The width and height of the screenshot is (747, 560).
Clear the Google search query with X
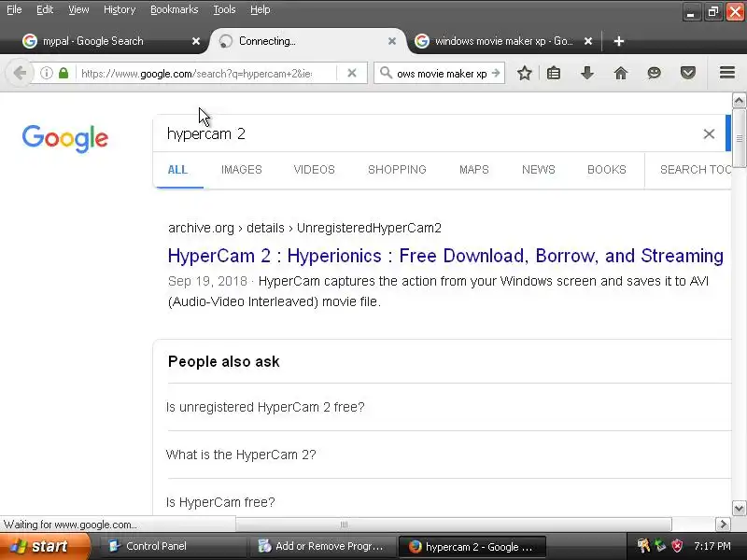[x=709, y=133]
